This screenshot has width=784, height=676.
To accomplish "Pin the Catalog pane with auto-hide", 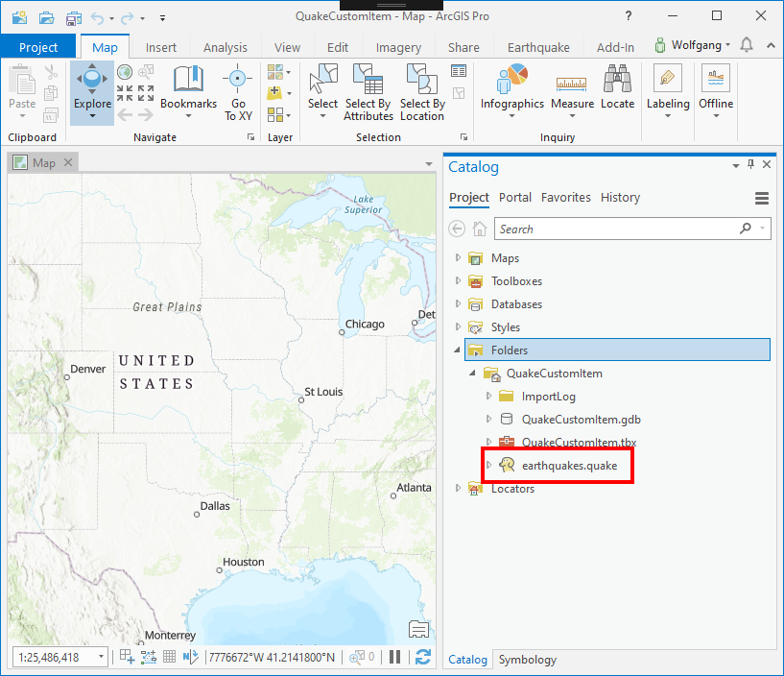I will click(750, 164).
